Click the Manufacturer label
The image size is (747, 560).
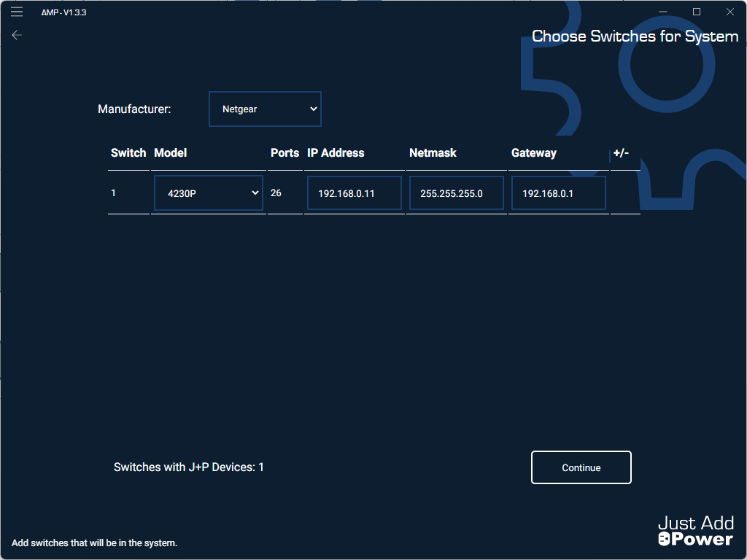coord(134,109)
